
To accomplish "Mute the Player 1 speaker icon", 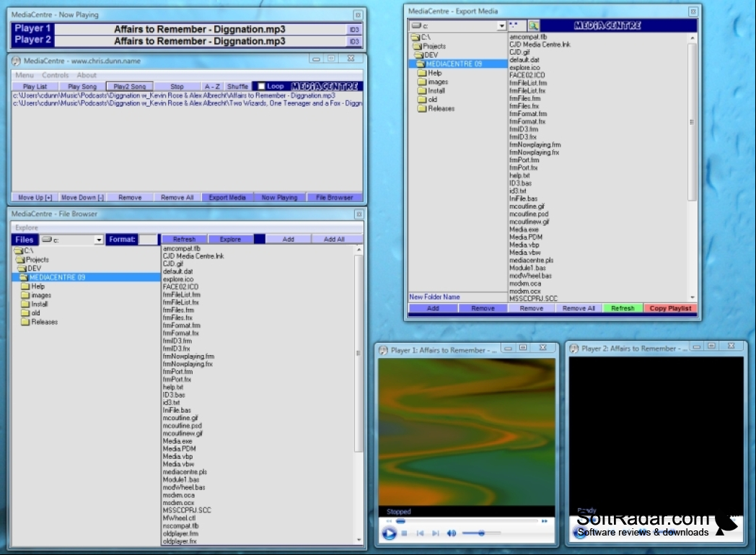I will (452, 533).
